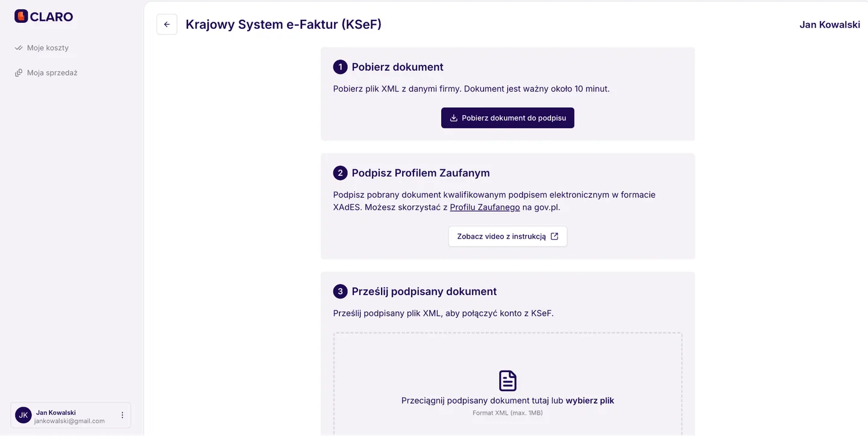Screen dimensions: 868x436
Task: Open Moja sprzedaż in sidebar
Action: [52, 73]
